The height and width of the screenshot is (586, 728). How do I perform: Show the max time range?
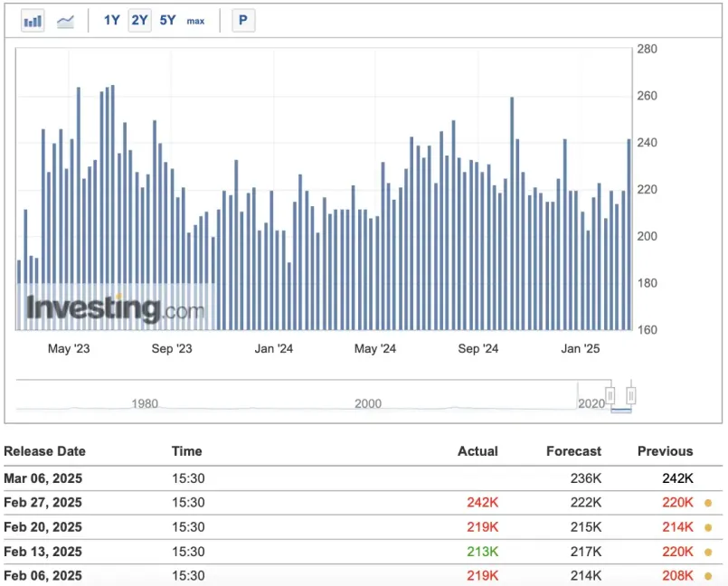coord(195,21)
